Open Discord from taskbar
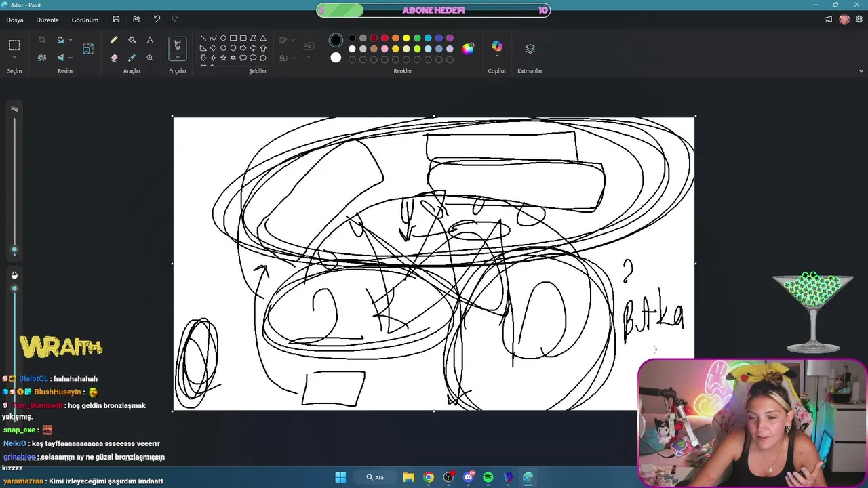This screenshot has height=488, width=868. pos(469,477)
